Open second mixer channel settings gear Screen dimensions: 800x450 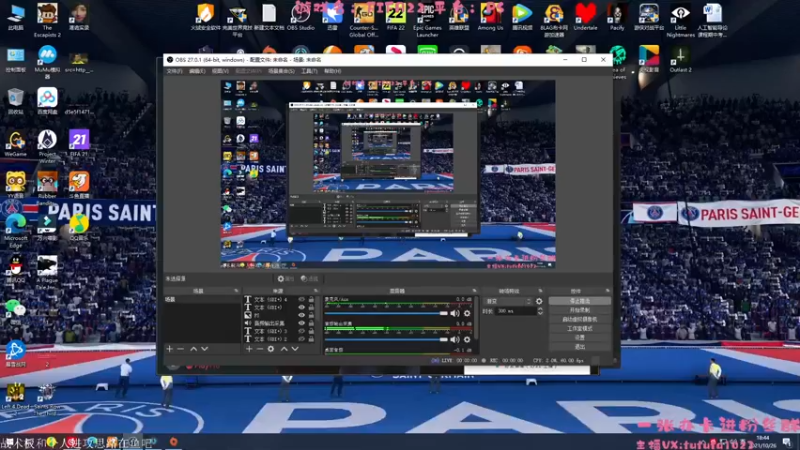(467, 339)
